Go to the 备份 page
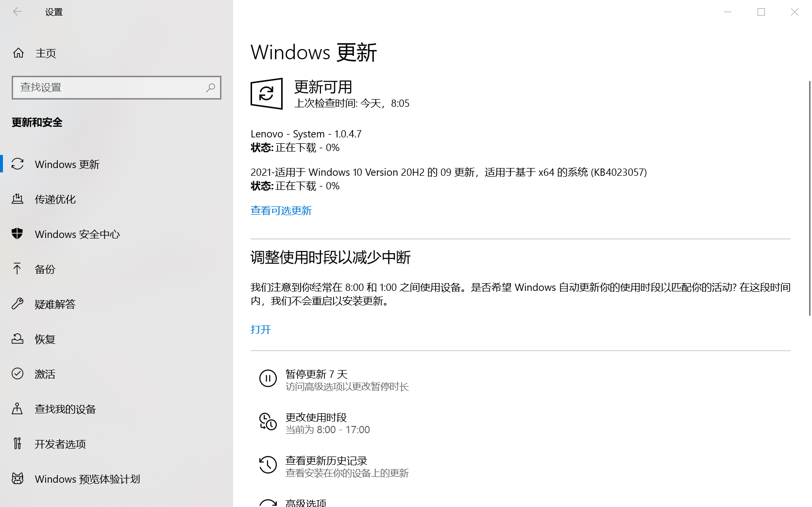The height and width of the screenshot is (507, 812). (117, 269)
